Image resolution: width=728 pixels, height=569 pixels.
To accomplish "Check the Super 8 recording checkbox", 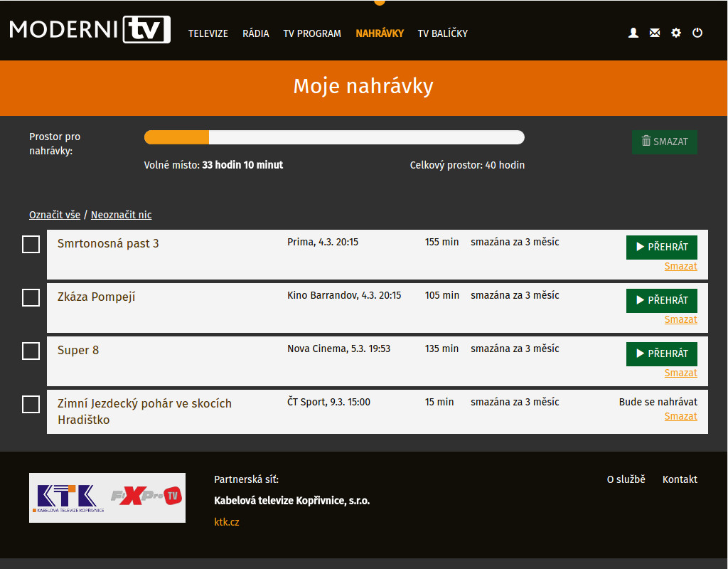I will [x=31, y=351].
